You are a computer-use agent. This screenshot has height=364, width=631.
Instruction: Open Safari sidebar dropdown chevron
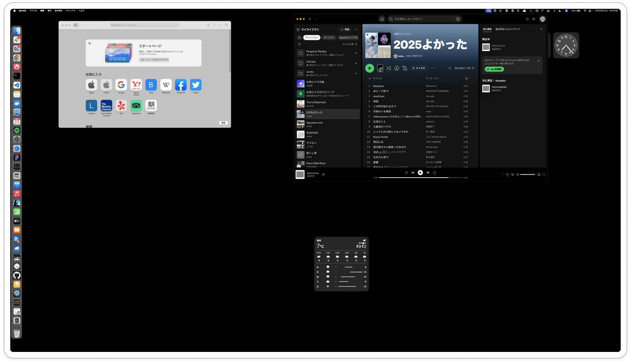click(80, 25)
